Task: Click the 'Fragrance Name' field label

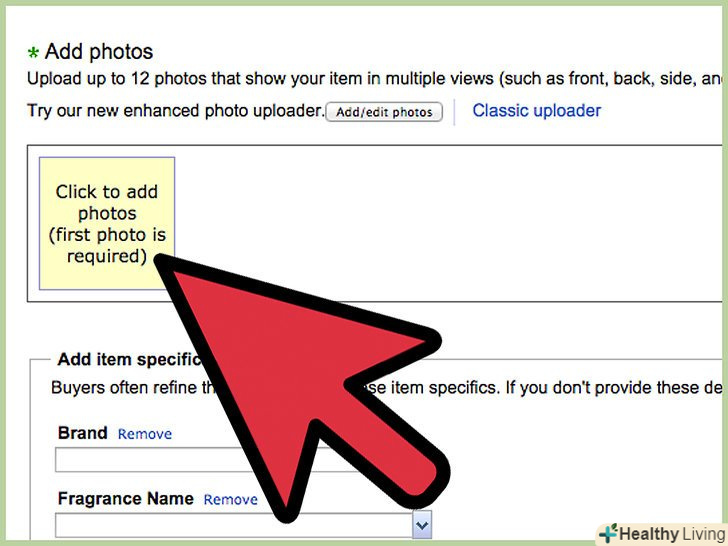Action: tap(125, 498)
